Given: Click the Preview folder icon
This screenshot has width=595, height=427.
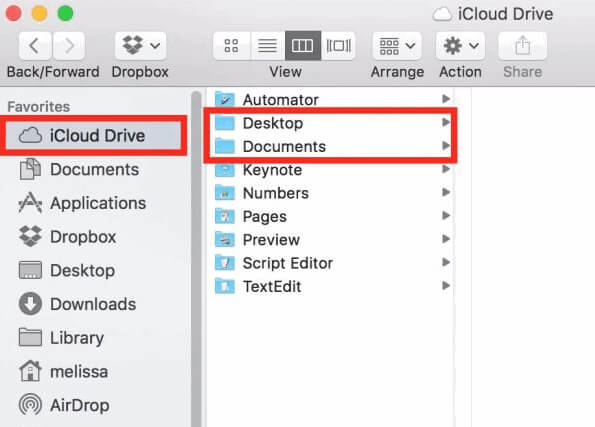Looking at the screenshot, I should [x=225, y=239].
